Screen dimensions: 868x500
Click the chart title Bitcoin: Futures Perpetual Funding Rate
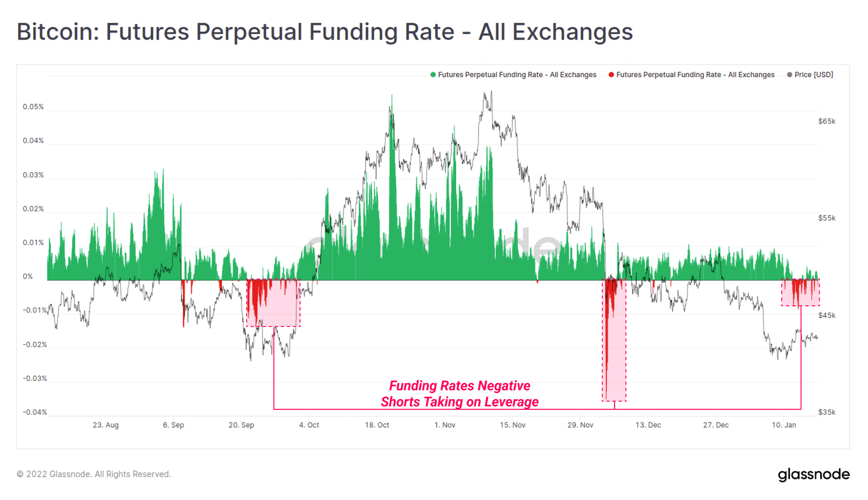[x=324, y=31]
